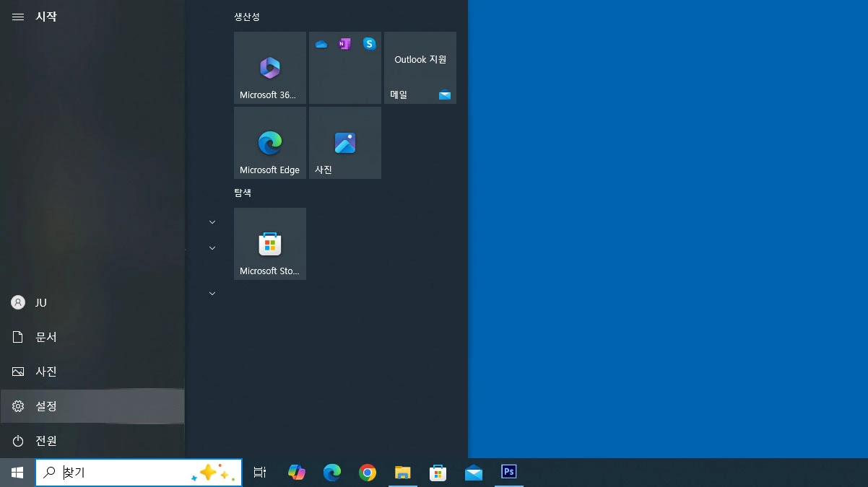This screenshot has width=868, height=487.
Task: Open the tile folder containing OneDrive, OneNote, Skype
Action: coord(345,68)
